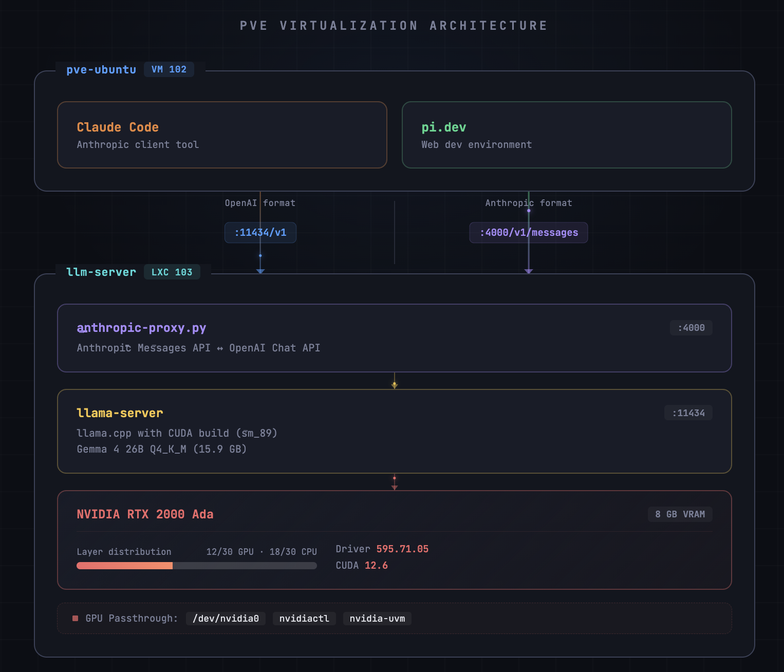The width and height of the screenshot is (784, 672).
Task: Click the 8 GB VRAM badge
Action: (x=680, y=514)
